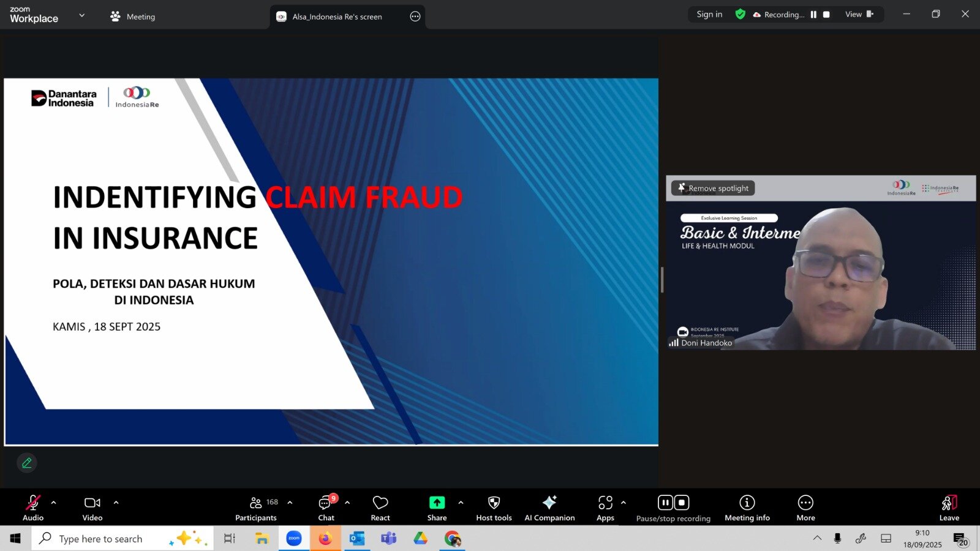The image size is (980, 551).
Task: Open the Chat panel with unread badge
Action: (x=326, y=503)
